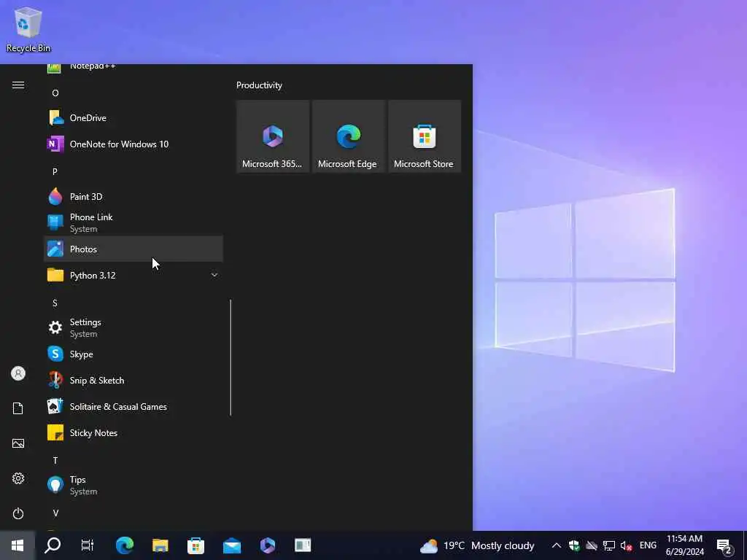Image resolution: width=747 pixels, height=560 pixels.
Task: Open the network tray icon
Action: (x=609, y=545)
